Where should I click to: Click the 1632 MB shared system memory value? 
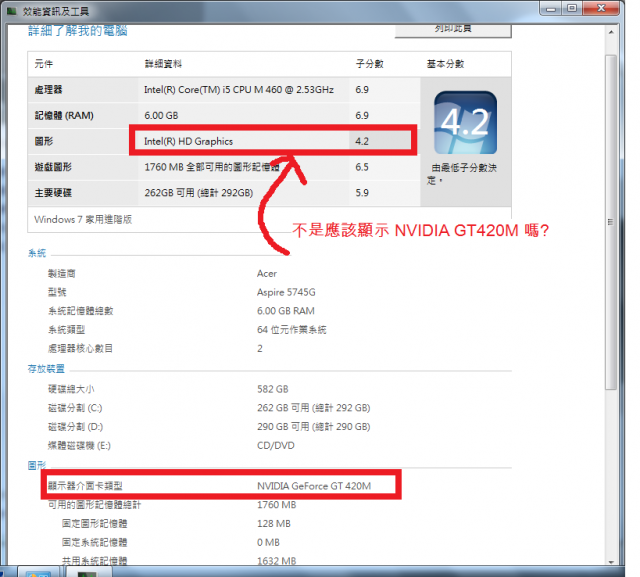pyautogui.click(x=276, y=561)
